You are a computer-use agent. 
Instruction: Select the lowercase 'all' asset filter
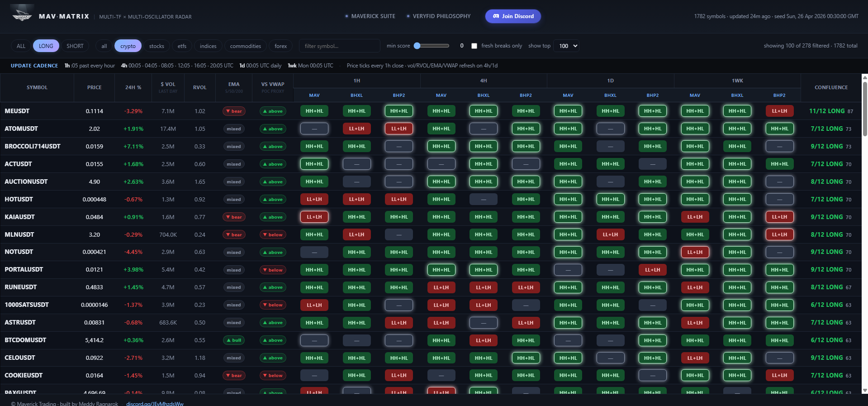pos(104,46)
